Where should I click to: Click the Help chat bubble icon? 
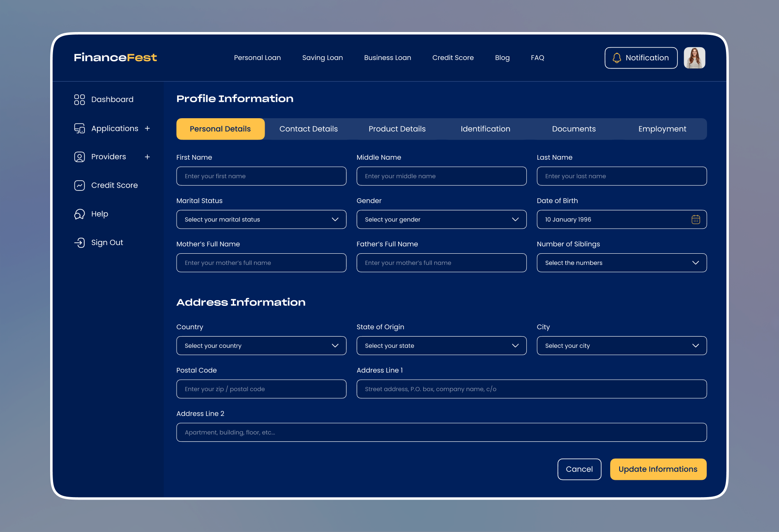tap(79, 214)
